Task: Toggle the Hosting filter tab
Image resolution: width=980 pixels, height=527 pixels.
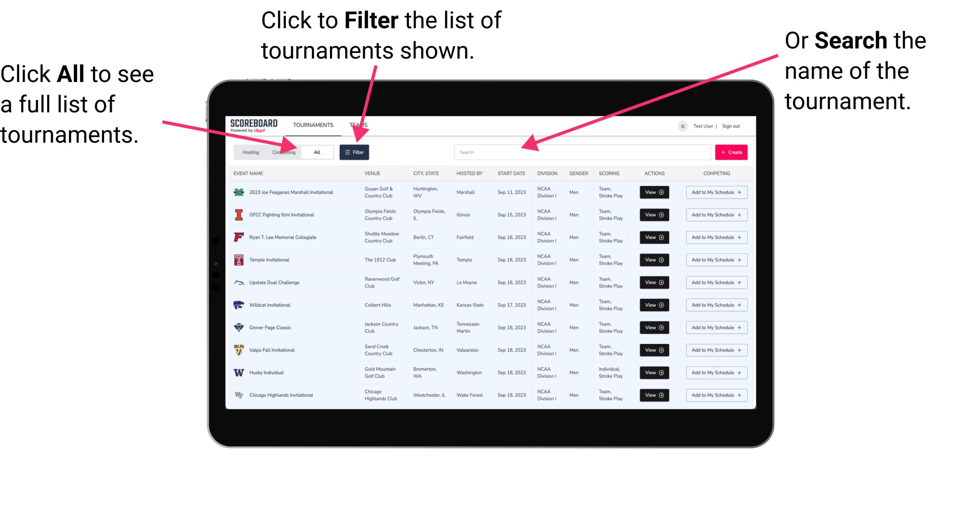Action: (250, 152)
